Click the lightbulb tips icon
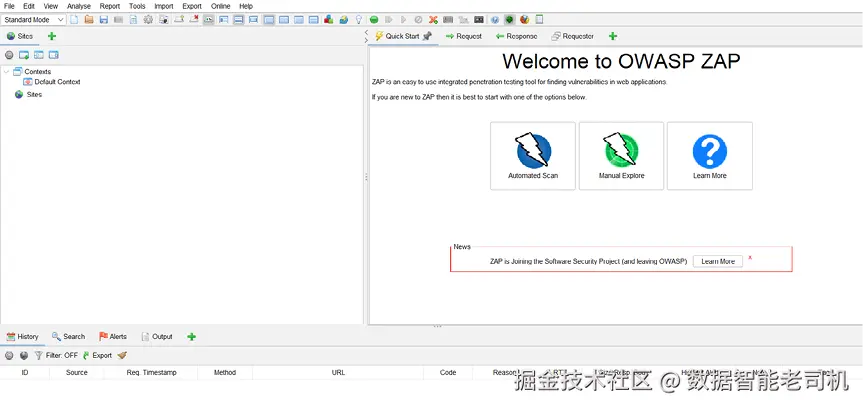 [x=359, y=20]
